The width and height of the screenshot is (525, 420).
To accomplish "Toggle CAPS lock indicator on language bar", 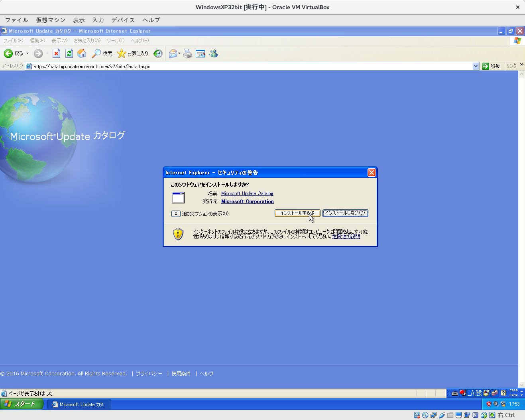I will coord(513,391).
